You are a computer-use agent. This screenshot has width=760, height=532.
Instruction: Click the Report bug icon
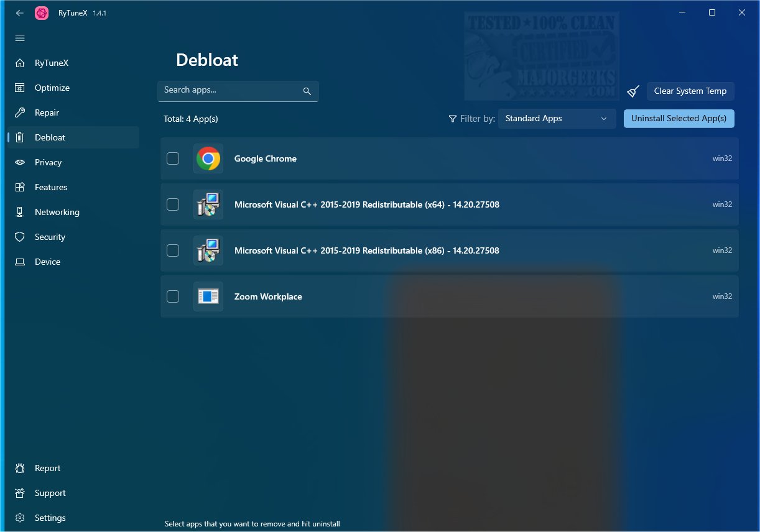tap(20, 469)
